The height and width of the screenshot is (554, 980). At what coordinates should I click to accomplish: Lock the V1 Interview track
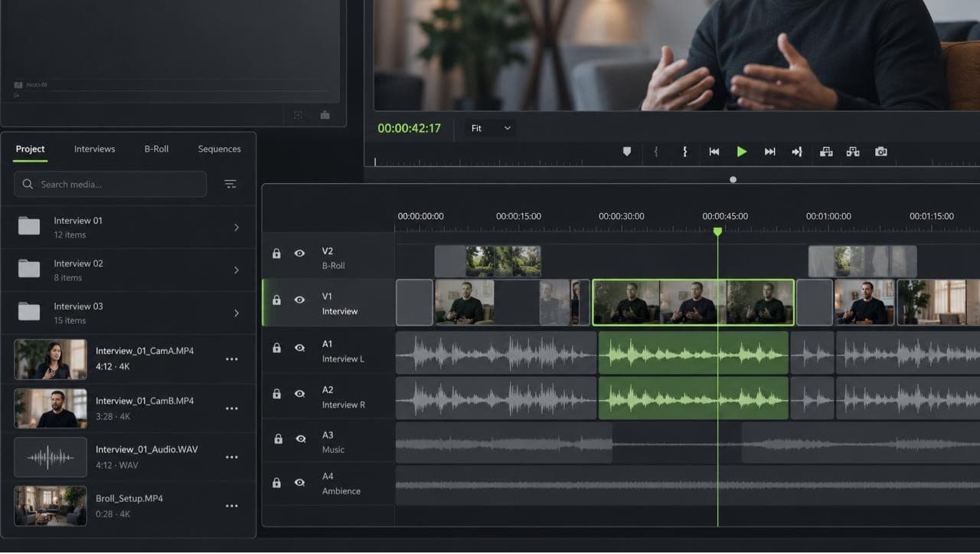[x=277, y=300]
